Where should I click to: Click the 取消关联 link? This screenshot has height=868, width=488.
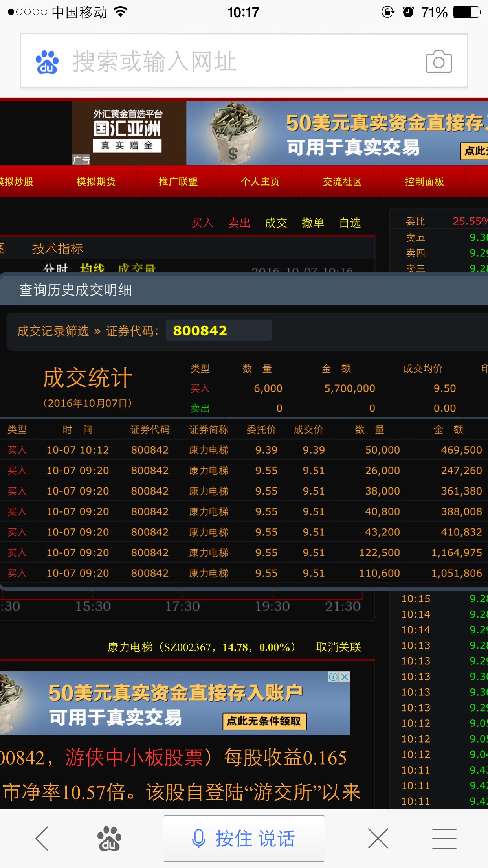338,647
